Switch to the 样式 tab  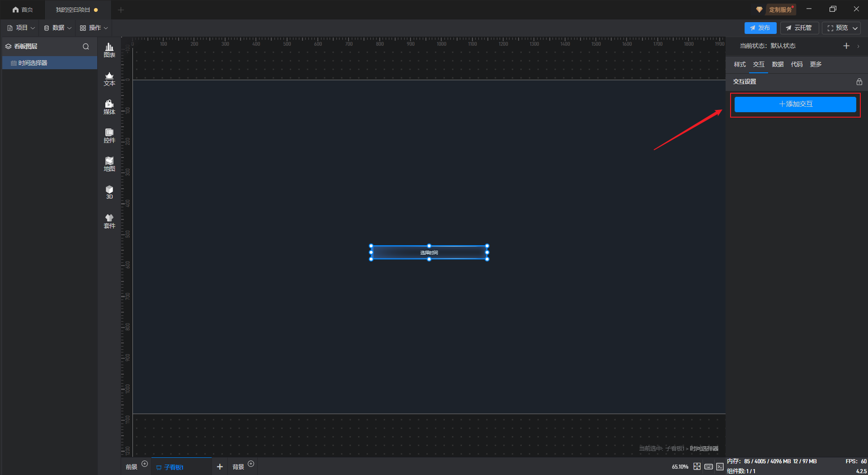(740, 64)
